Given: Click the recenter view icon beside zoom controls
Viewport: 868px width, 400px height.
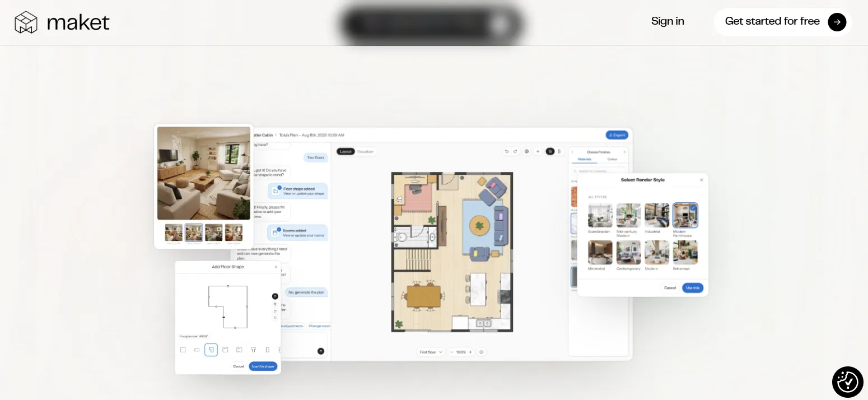Looking at the screenshot, I should [x=482, y=352].
